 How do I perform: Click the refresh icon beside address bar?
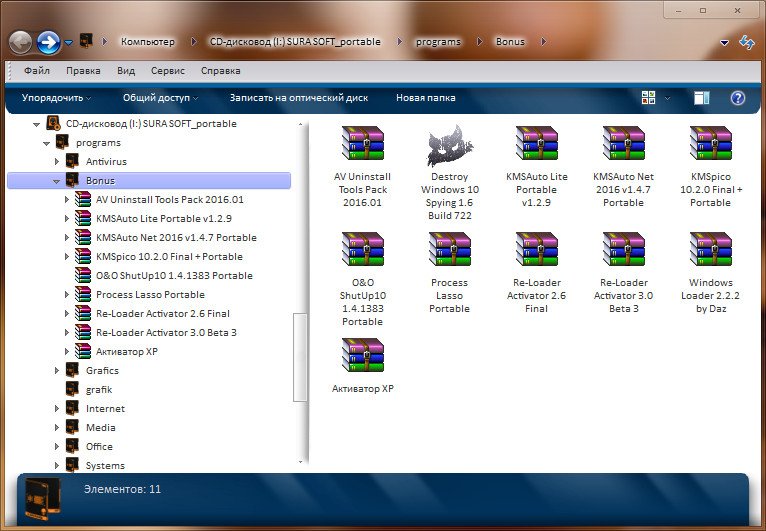tap(746, 42)
